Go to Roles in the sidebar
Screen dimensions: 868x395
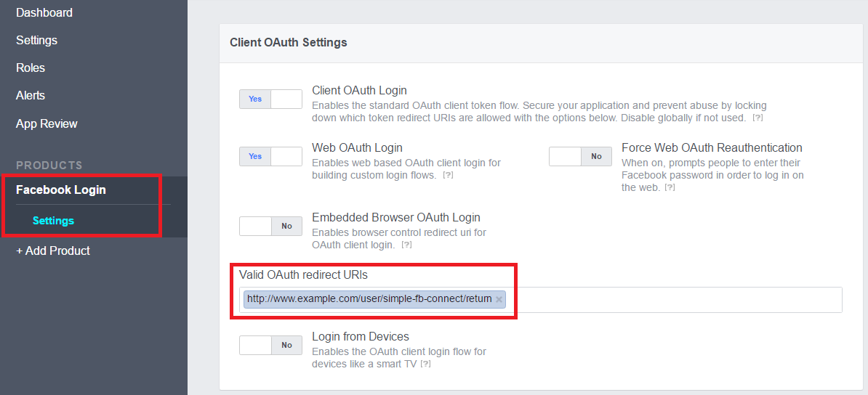coord(31,68)
